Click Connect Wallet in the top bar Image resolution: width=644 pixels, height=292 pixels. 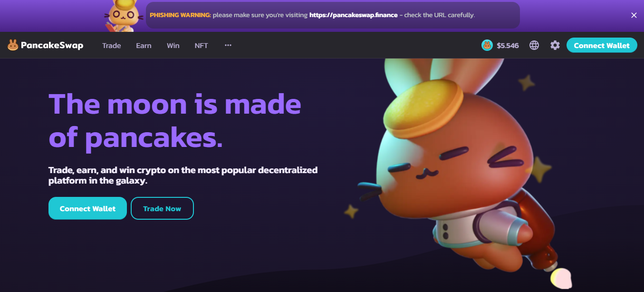(x=602, y=45)
